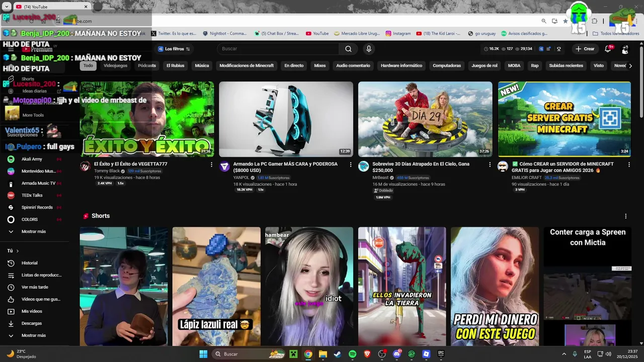
Task: Open the Los filtros dropdown
Action: [x=174, y=49]
